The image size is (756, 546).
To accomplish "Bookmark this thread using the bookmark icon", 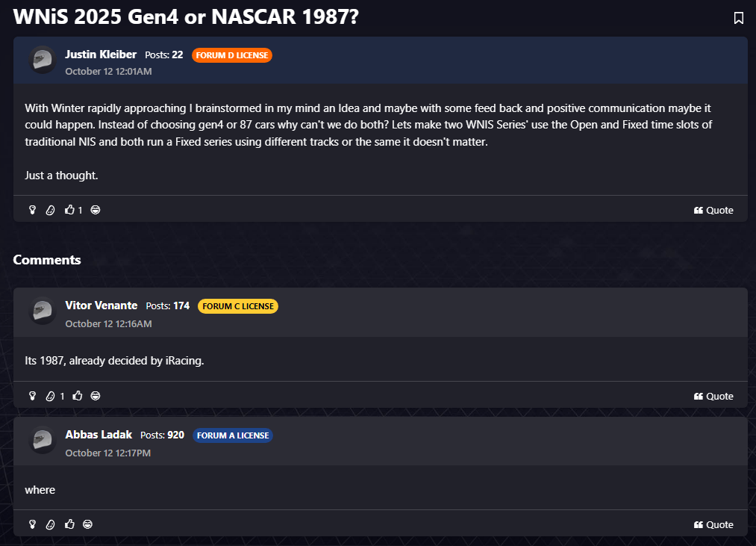I will 738,18.
